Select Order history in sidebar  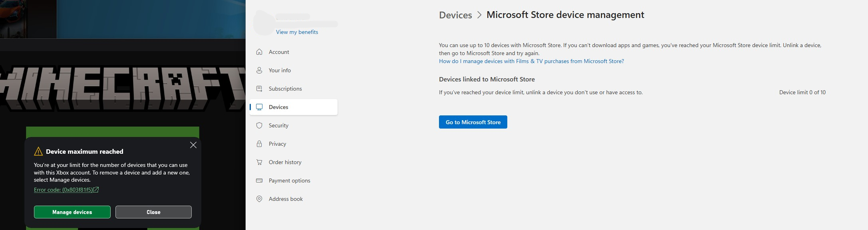(x=285, y=162)
